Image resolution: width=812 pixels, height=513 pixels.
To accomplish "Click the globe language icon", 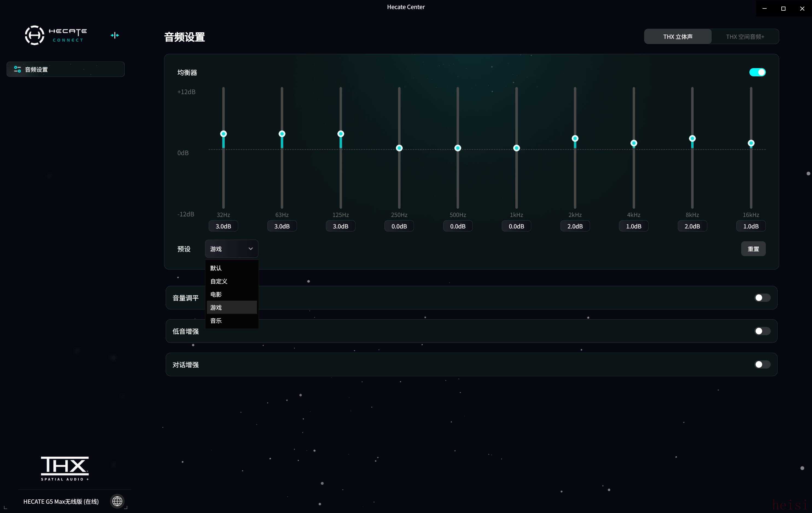I will 117,501.
